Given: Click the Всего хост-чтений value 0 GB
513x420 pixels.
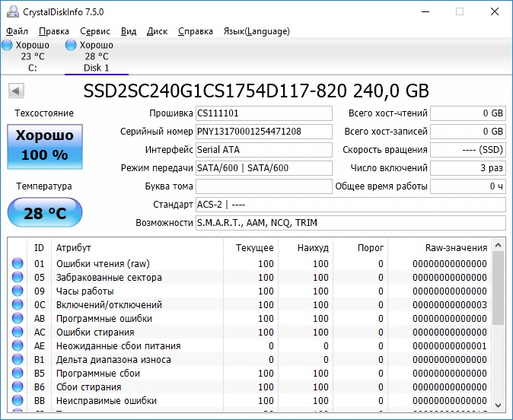Looking at the screenshot, I should point(468,113).
